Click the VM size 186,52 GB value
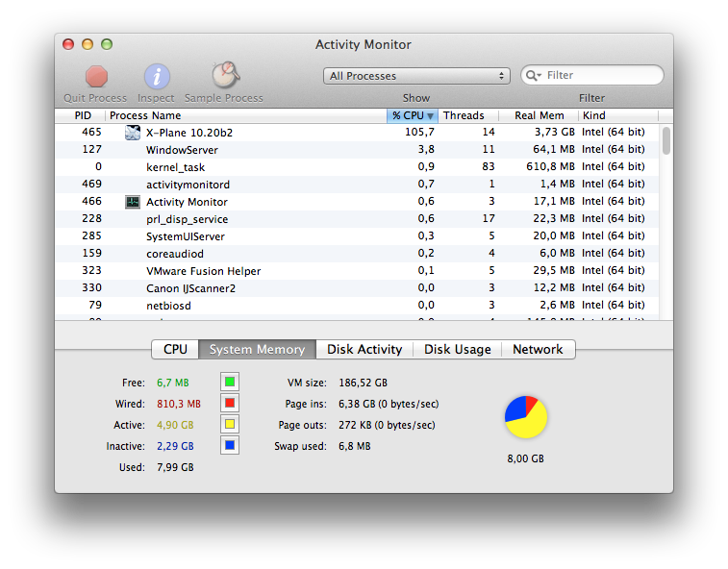The image size is (728, 569). pyautogui.click(x=364, y=383)
